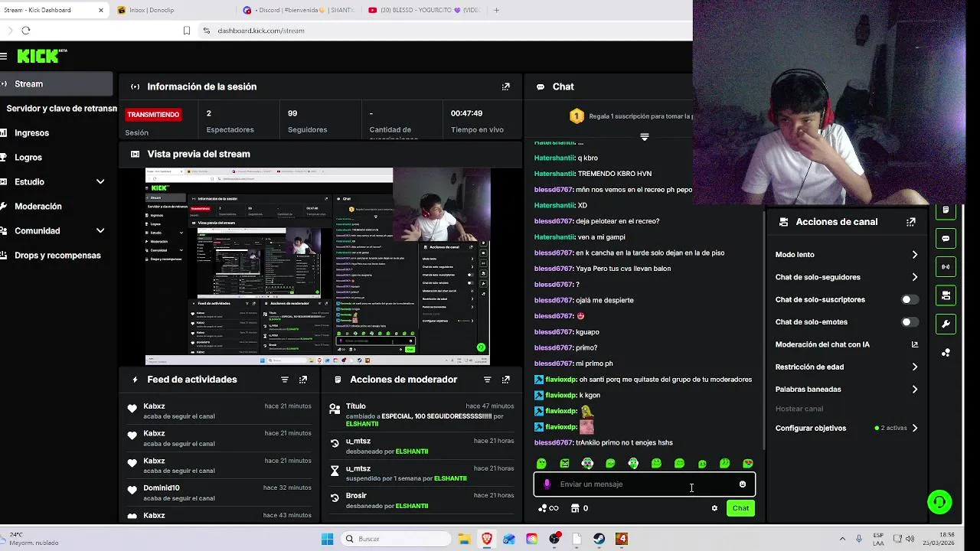This screenshot has width=980, height=551.
Task: Open the Steam taskbar icon
Action: (x=599, y=539)
